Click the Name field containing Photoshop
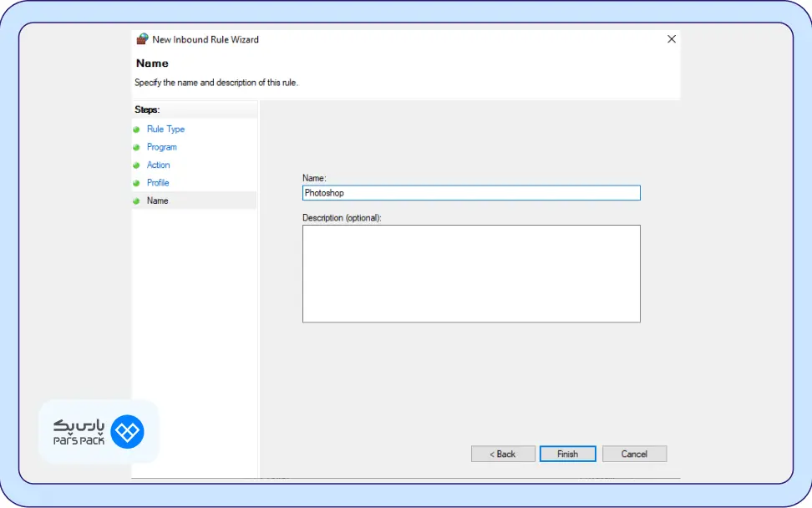The width and height of the screenshot is (812, 508). pos(471,193)
